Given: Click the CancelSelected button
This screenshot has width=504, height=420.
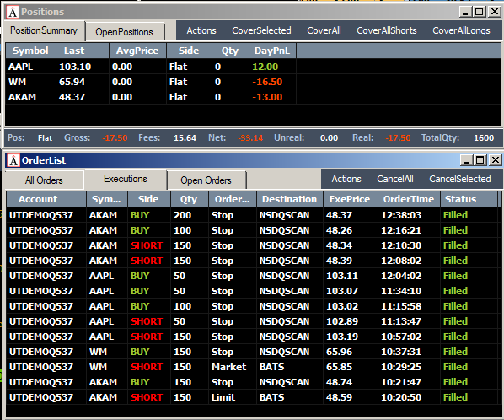Looking at the screenshot, I should (460, 179).
